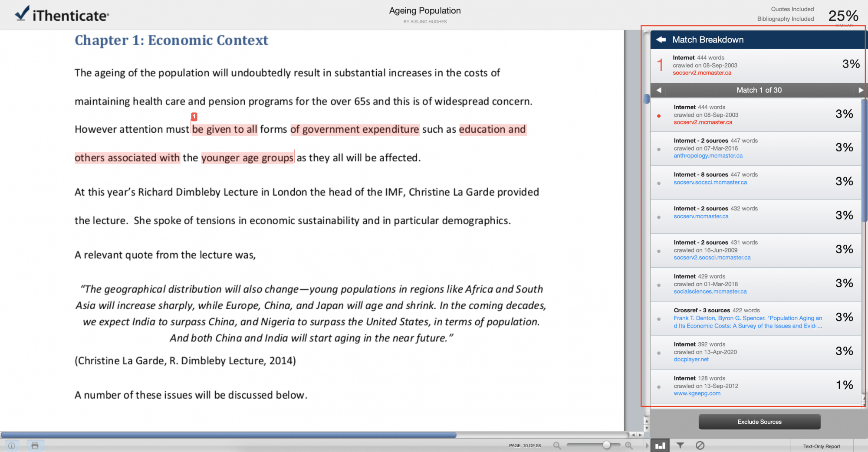
Task: Adjust the zoom slider at bottom right
Action: [607, 445]
